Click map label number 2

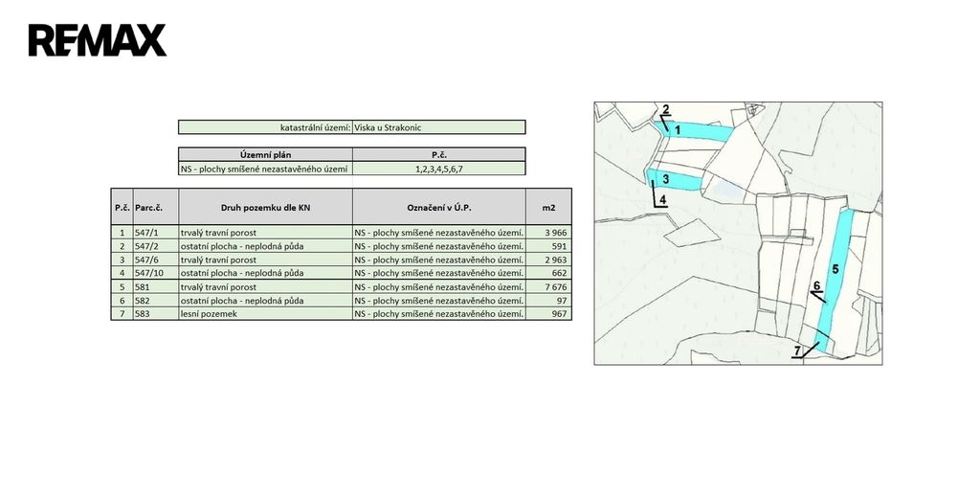[666, 108]
